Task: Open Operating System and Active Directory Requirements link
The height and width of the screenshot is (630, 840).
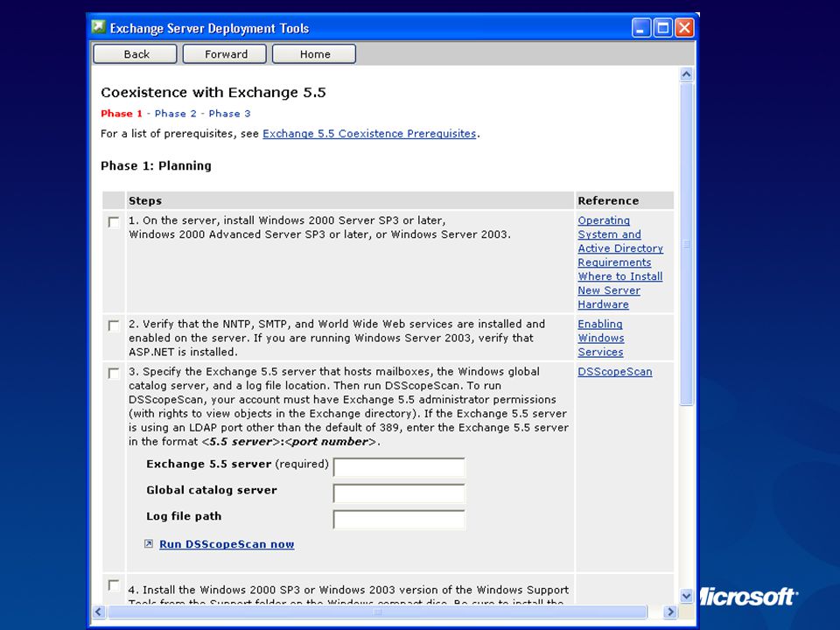Action: (x=620, y=241)
